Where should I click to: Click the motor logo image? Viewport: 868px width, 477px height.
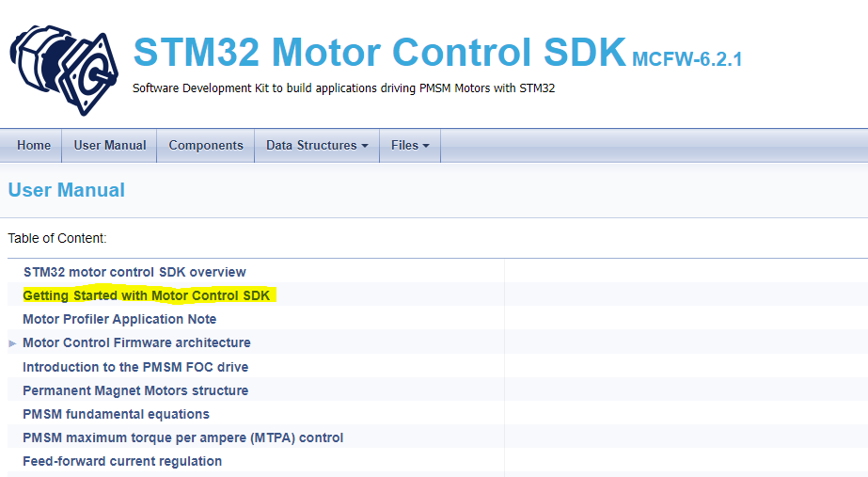tap(64, 70)
